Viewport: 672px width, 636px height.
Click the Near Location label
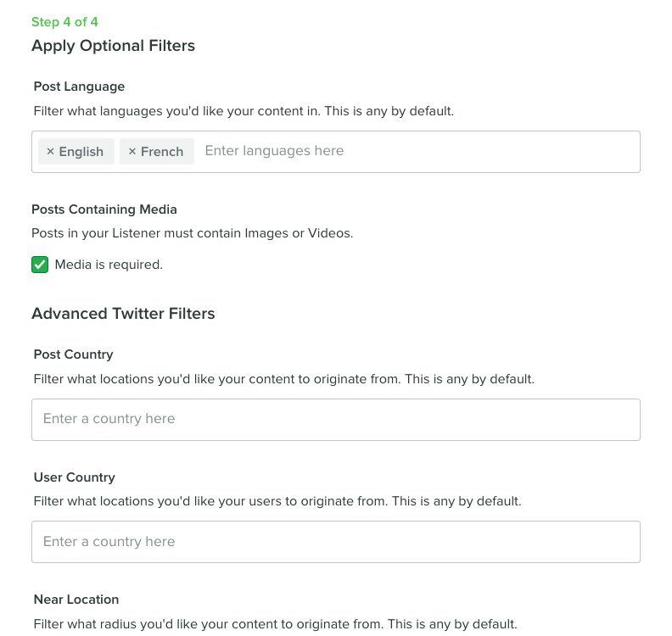click(x=76, y=600)
